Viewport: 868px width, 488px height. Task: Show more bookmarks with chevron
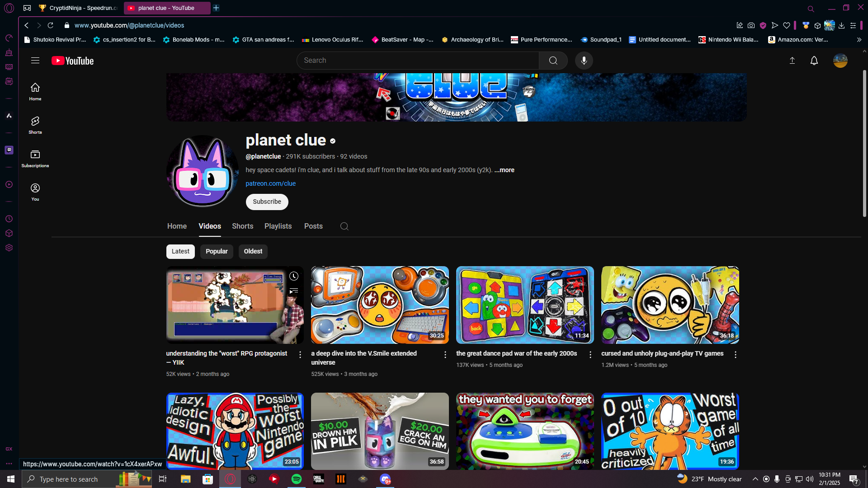point(859,40)
